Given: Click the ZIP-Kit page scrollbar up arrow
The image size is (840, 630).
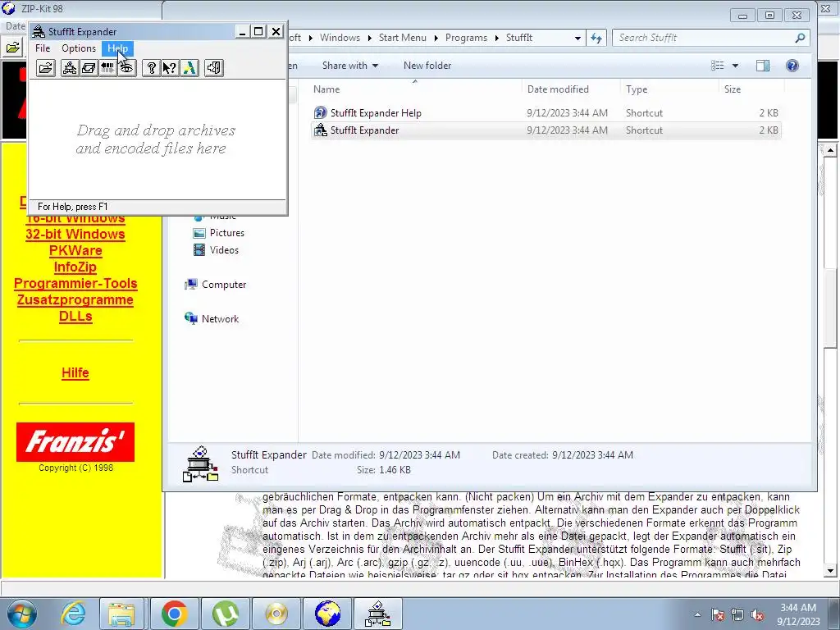Looking at the screenshot, I should (x=830, y=150).
